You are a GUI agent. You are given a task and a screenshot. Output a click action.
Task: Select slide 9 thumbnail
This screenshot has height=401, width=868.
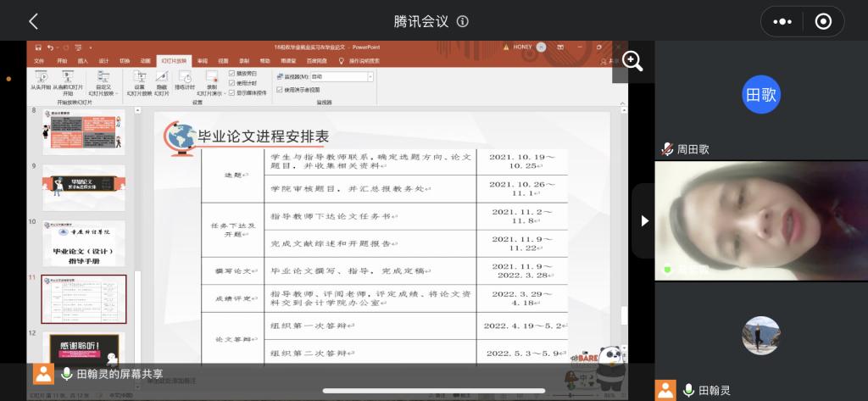(x=84, y=187)
